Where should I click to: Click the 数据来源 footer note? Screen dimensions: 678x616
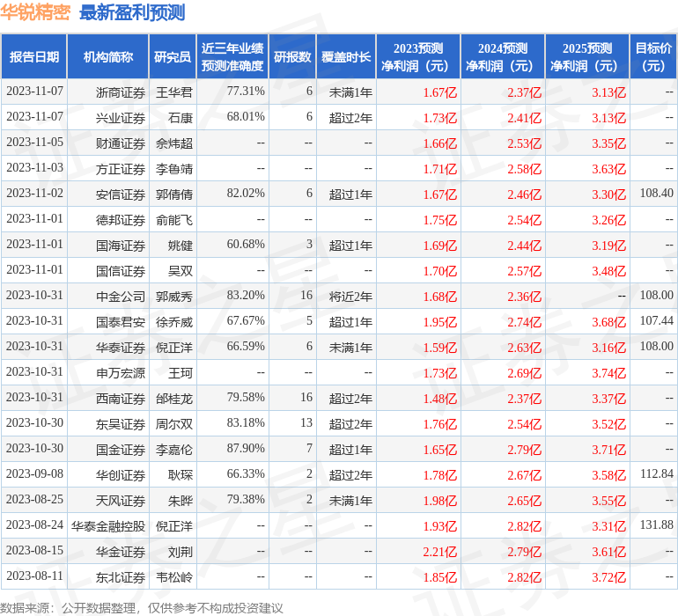coord(142,608)
